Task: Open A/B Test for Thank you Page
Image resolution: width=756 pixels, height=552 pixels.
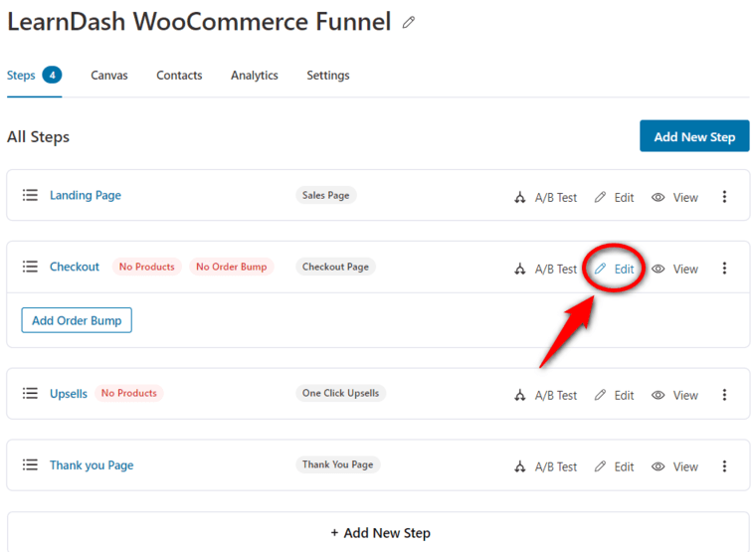Action: click(545, 466)
